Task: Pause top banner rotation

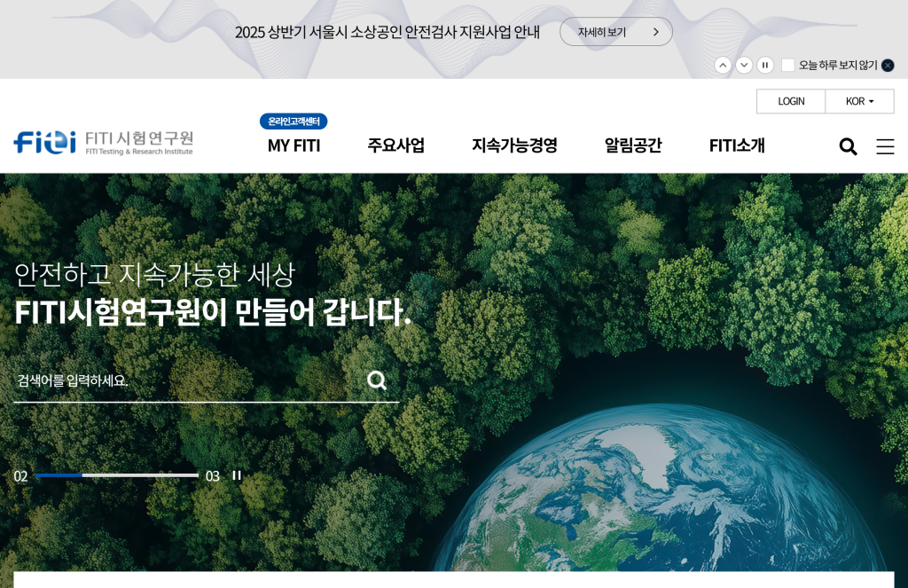Action: click(x=765, y=65)
